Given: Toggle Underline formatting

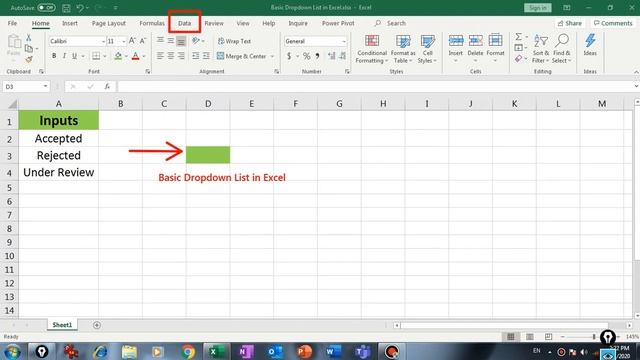Looking at the screenshot, I should [74, 56].
